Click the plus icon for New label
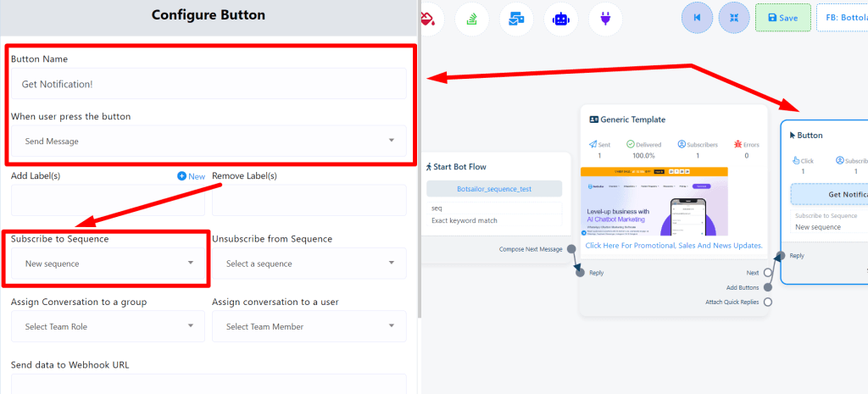The width and height of the screenshot is (868, 394). coord(182,176)
